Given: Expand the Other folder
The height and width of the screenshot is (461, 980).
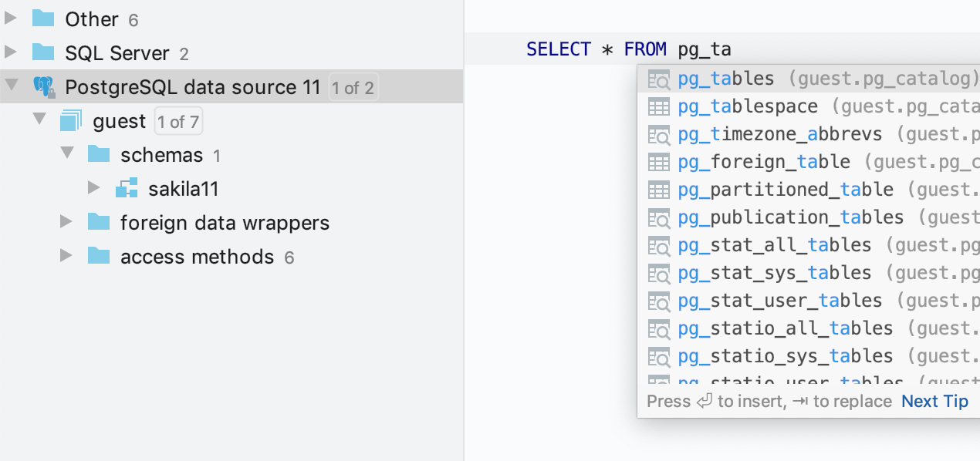Looking at the screenshot, I should (11, 18).
